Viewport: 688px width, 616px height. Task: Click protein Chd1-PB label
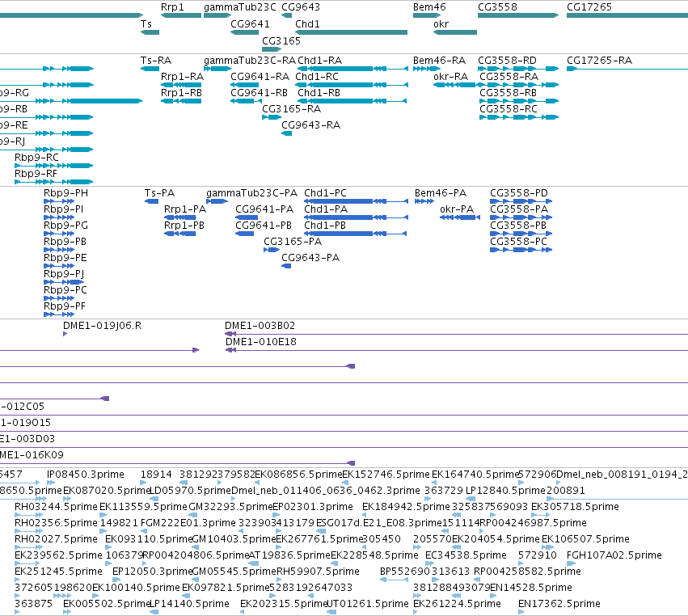pyautogui.click(x=325, y=225)
